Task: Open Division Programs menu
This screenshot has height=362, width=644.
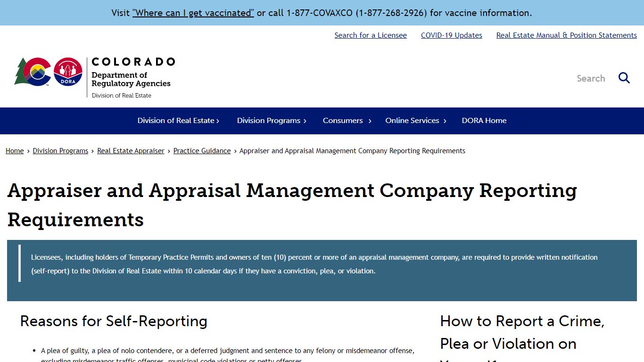Action: 269,121
